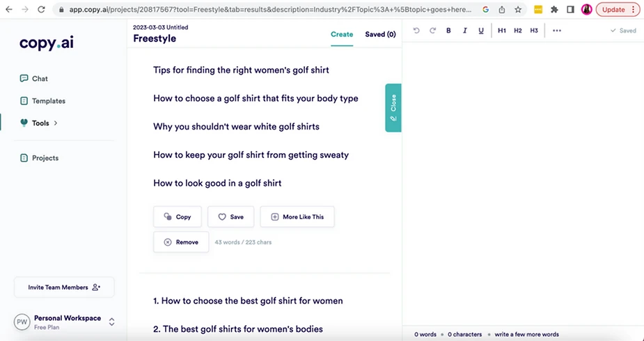Toggle italic formatting
644x341 pixels.
(464, 31)
